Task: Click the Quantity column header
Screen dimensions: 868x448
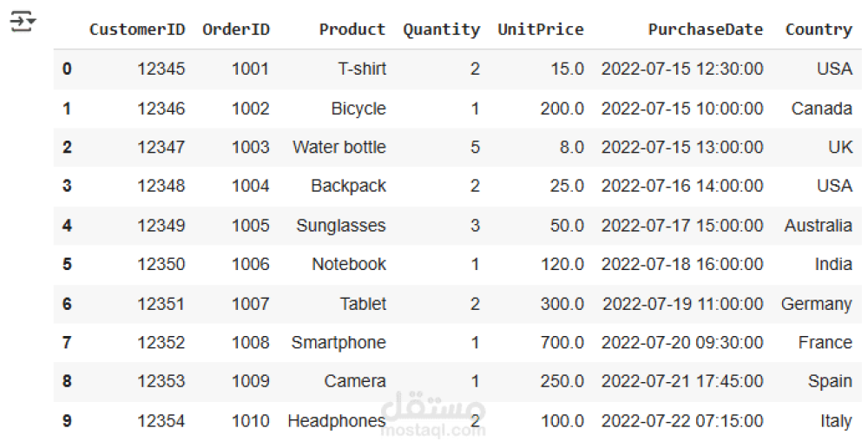Action: [x=441, y=30]
